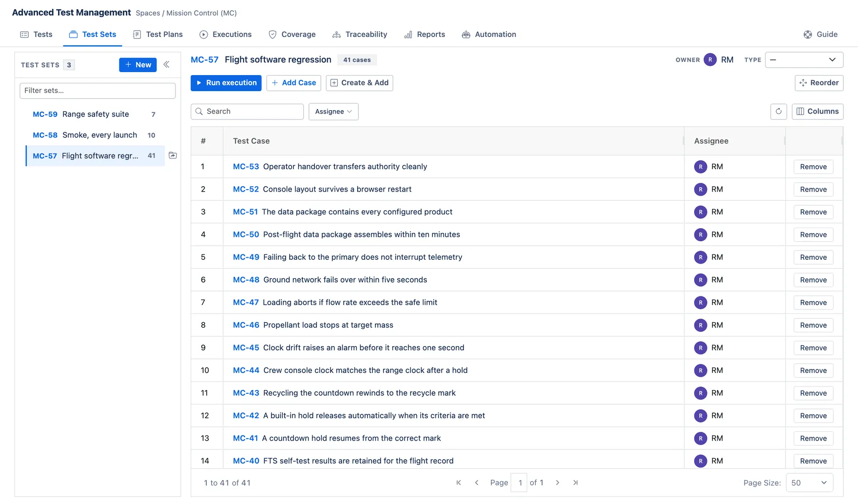Viewport: 858px width, 504px height.
Task: Go to the first page of results
Action: click(459, 483)
